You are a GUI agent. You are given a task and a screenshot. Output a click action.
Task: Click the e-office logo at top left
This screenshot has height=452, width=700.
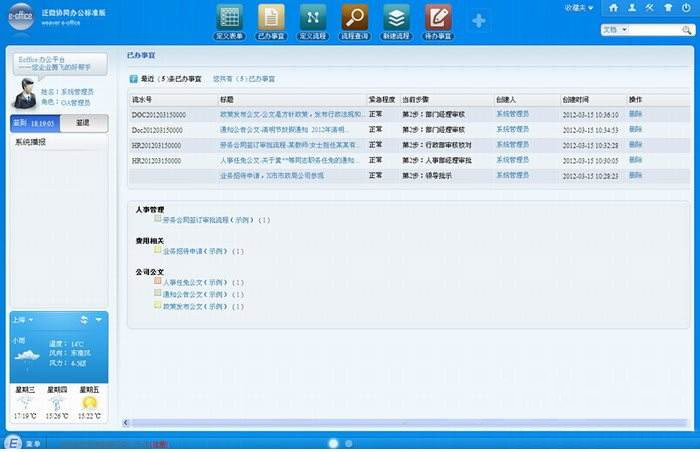click(21, 16)
